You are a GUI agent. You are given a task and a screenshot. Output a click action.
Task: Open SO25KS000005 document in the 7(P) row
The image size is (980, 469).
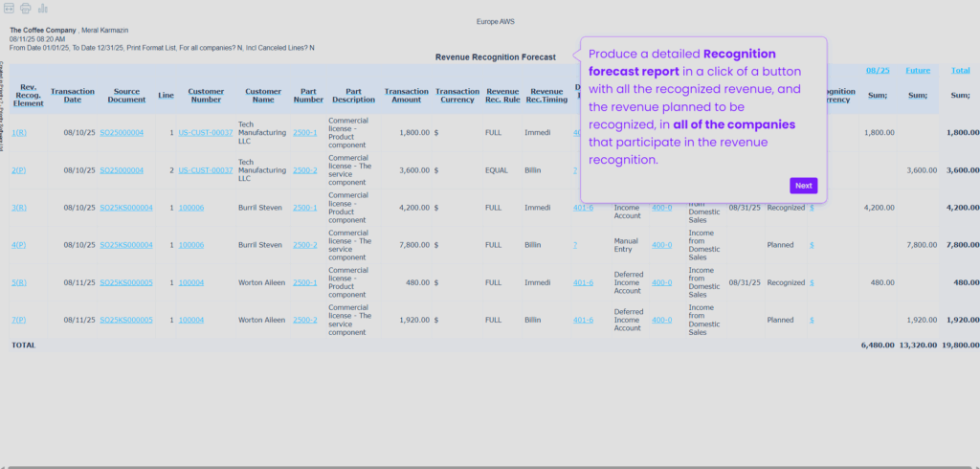[126, 321]
